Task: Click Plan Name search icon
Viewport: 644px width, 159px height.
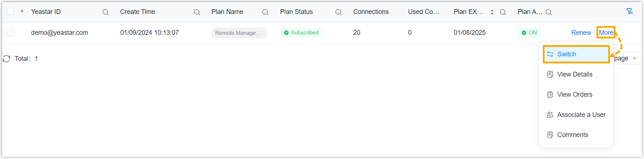Action: [x=265, y=12]
